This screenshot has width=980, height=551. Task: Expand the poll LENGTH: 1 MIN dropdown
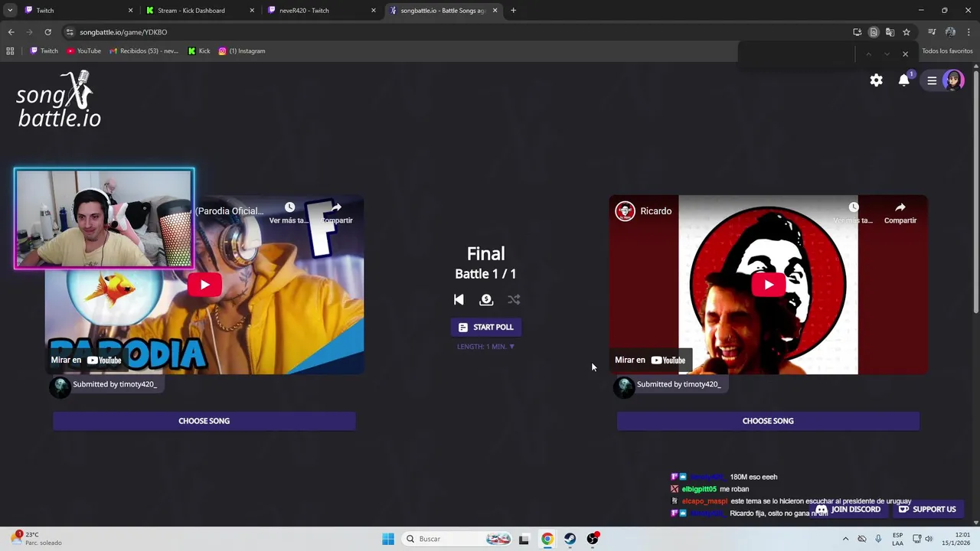[485, 347]
